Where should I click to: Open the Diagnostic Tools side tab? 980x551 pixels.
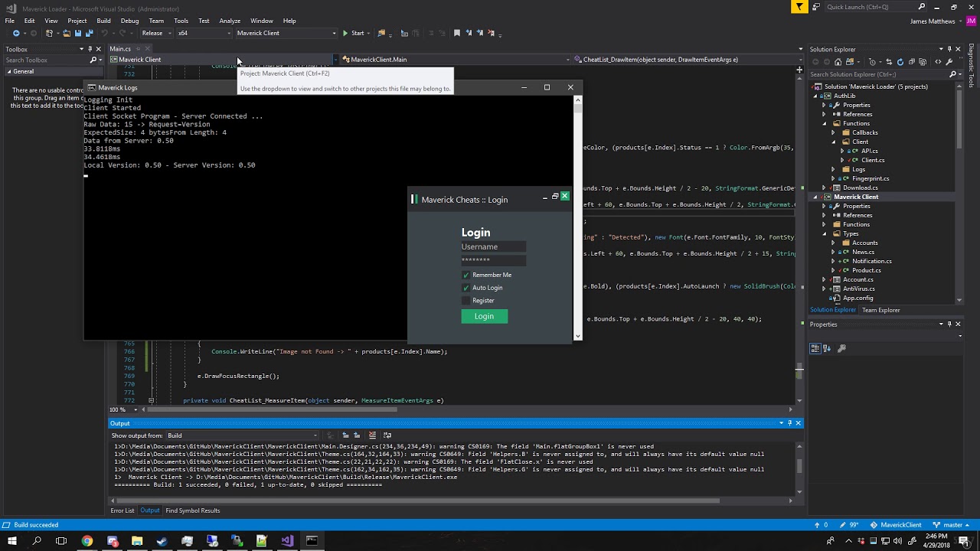point(972,67)
